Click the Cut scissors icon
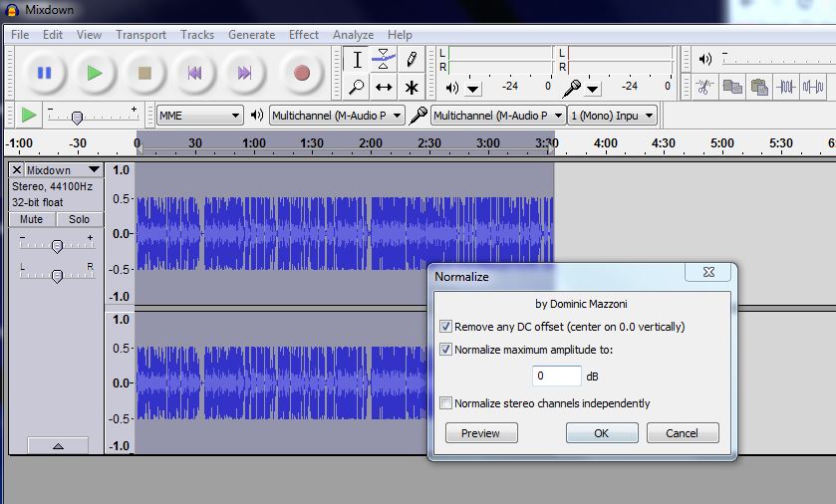This screenshot has height=504, width=836. click(x=704, y=87)
